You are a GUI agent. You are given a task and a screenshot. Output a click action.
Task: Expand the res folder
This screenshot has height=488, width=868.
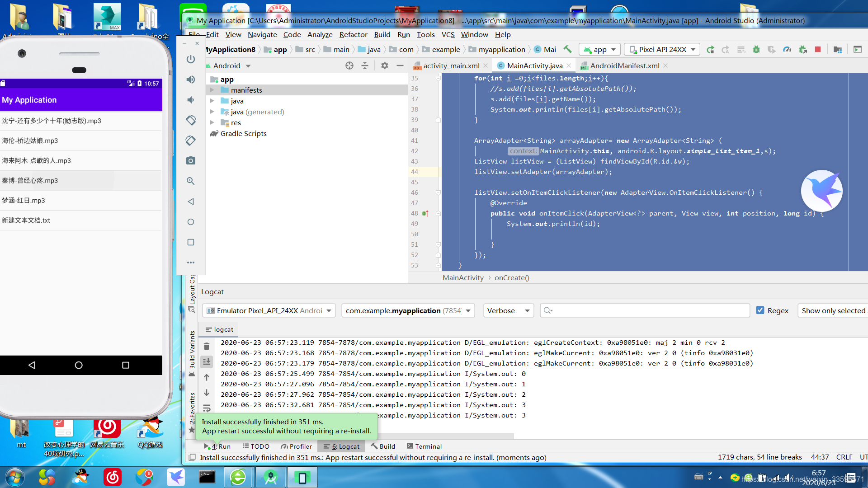pyautogui.click(x=212, y=122)
